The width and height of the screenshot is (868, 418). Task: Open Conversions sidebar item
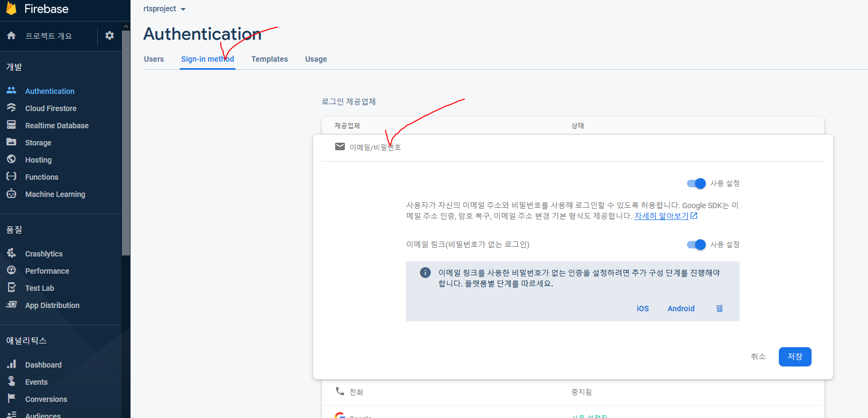click(x=46, y=399)
